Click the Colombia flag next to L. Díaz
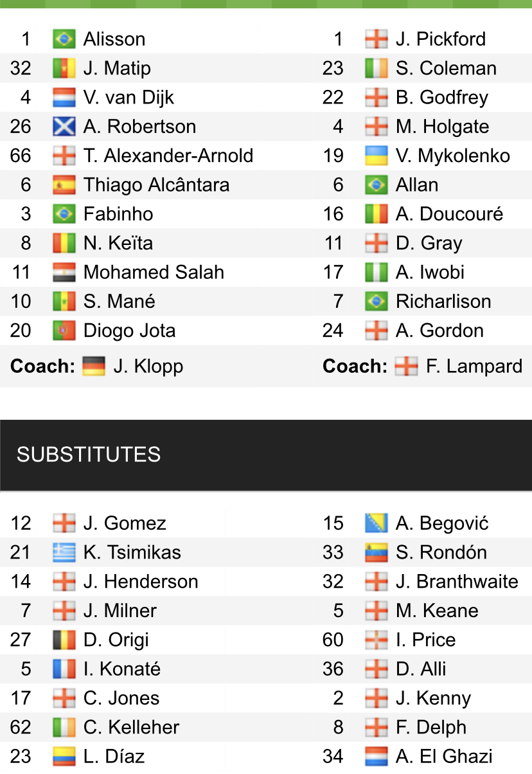 (64, 757)
